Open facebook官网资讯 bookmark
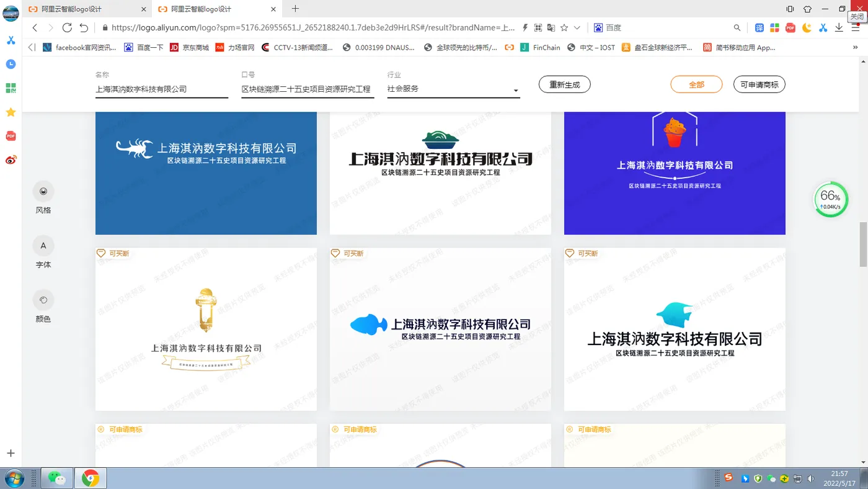 click(x=79, y=47)
